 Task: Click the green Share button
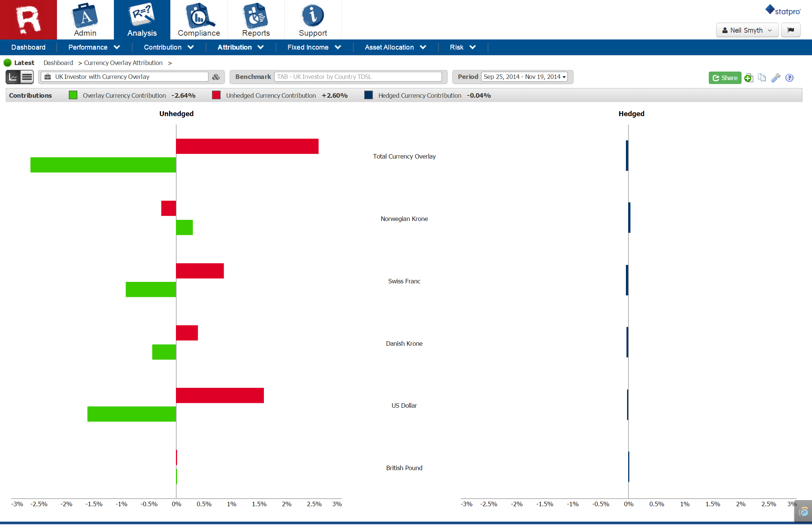(x=724, y=78)
